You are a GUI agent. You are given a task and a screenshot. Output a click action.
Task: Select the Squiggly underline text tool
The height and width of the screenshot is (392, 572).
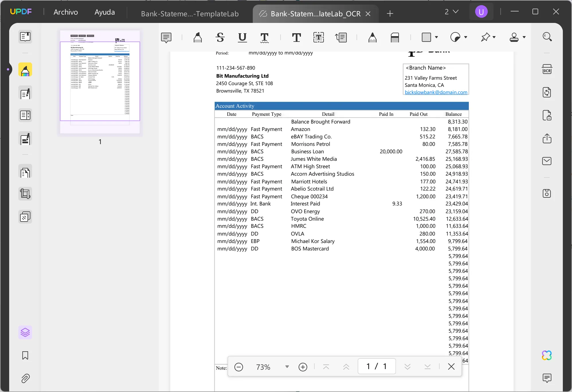tap(264, 38)
